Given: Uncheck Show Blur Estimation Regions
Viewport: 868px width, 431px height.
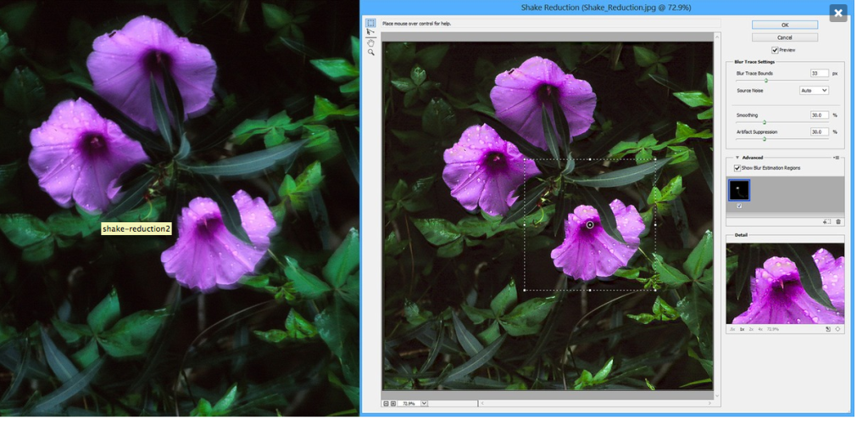Looking at the screenshot, I should (737, 168).
